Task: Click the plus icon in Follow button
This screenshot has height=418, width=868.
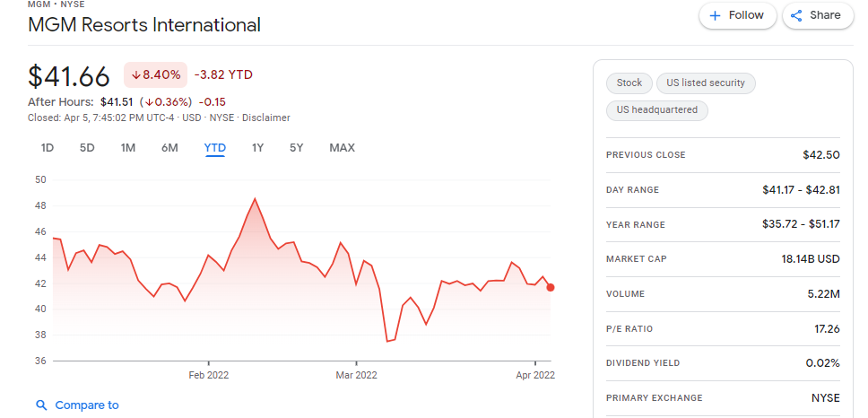Action: [x=716, y=15]
